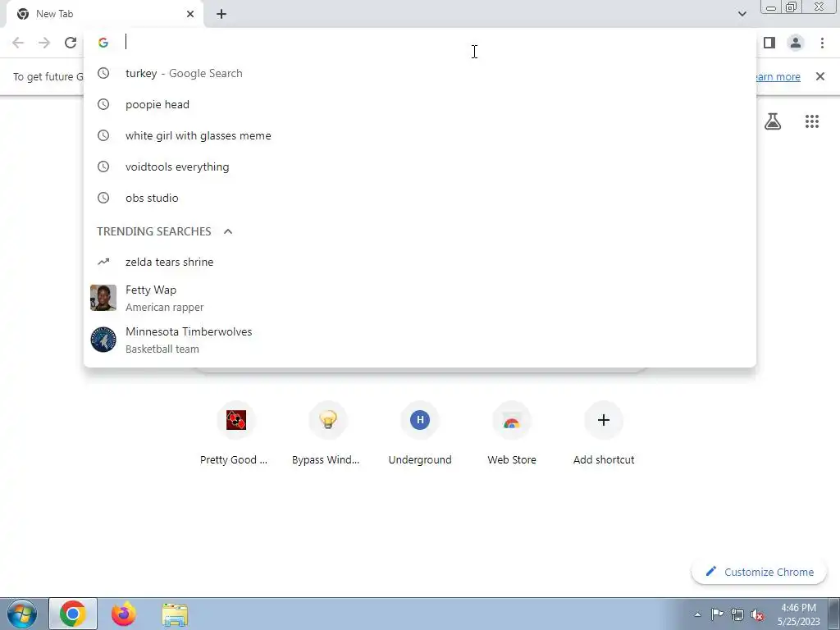Open the Windows Start orb

(x=22, y=614)
